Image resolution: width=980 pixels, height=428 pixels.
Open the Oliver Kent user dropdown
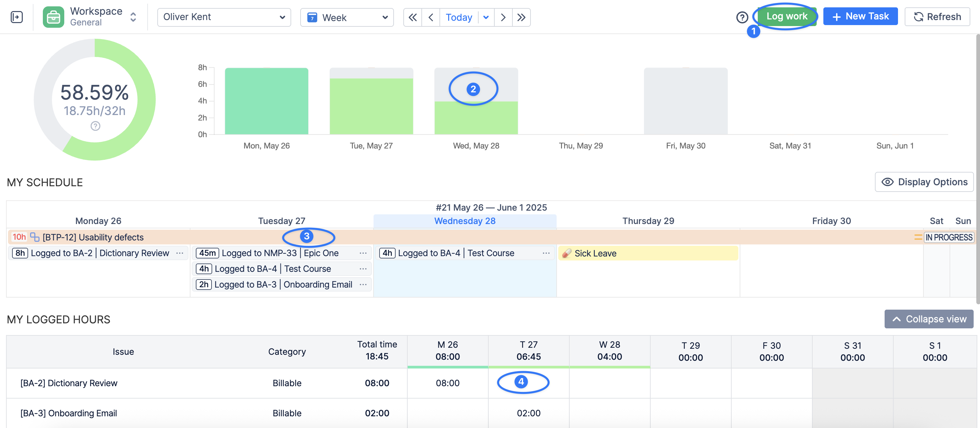[224, 17]
